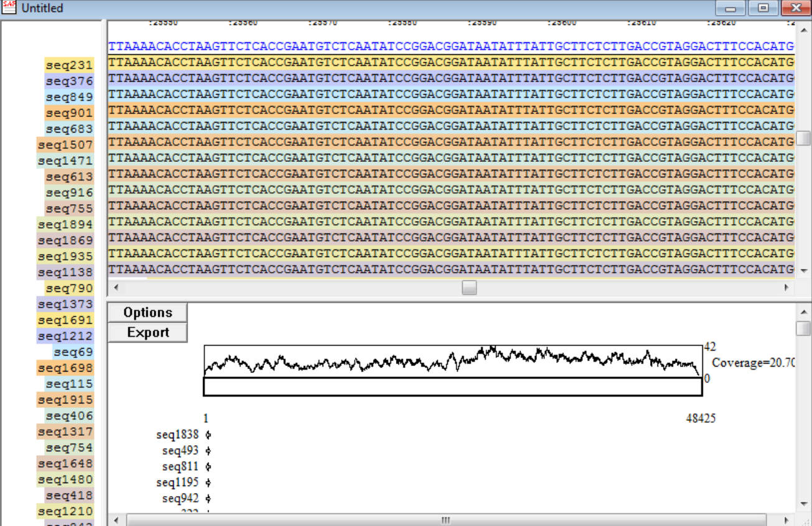Maximize the Untitled window
Viewport: 812px width, 526px height.
pos(763,8)
